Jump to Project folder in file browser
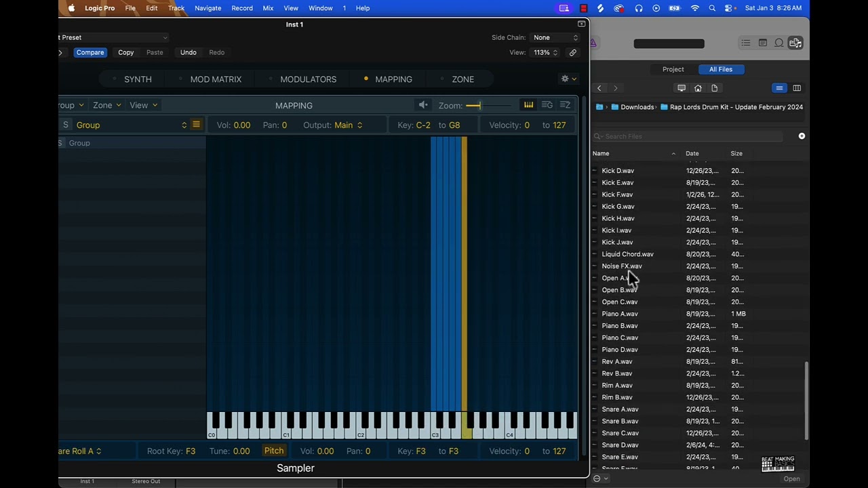 [714, 88]
